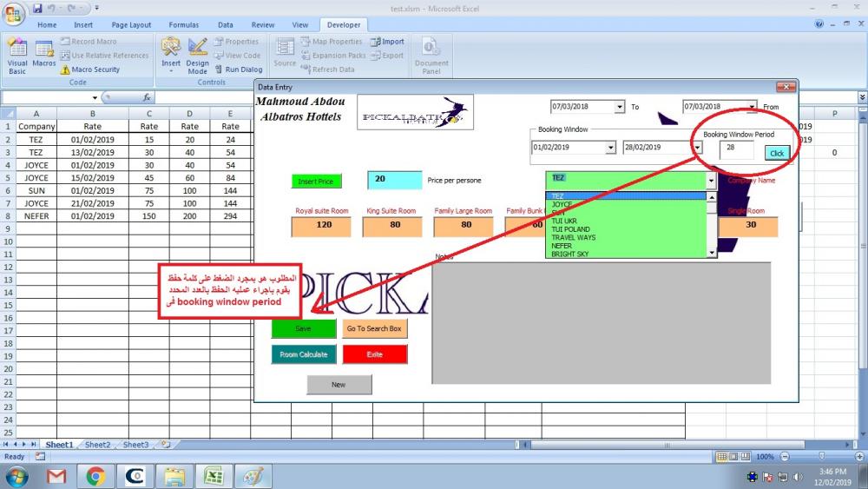Open the Home ribbon tab
The image size is (868, 489).
point(47,25)
